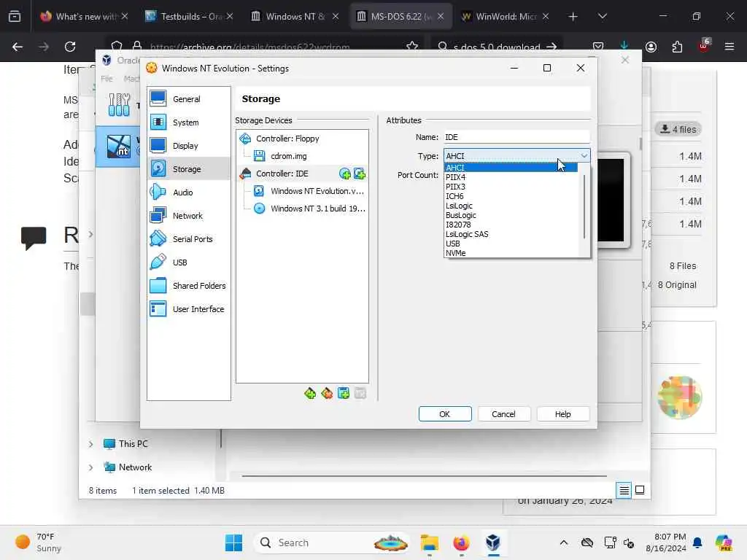Viewport: 747px width, 560px height.
Task: Open the Display settings category
Action: [x=189, y=146]
